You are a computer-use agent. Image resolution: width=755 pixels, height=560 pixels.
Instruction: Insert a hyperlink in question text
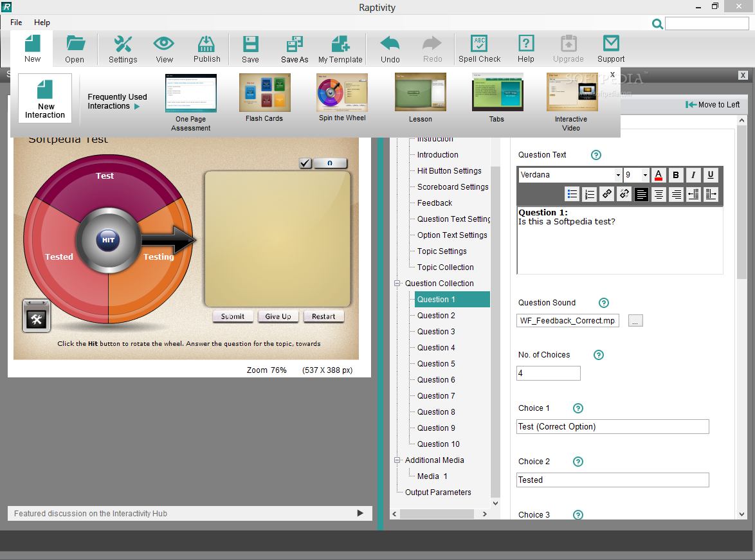[606, 194]
